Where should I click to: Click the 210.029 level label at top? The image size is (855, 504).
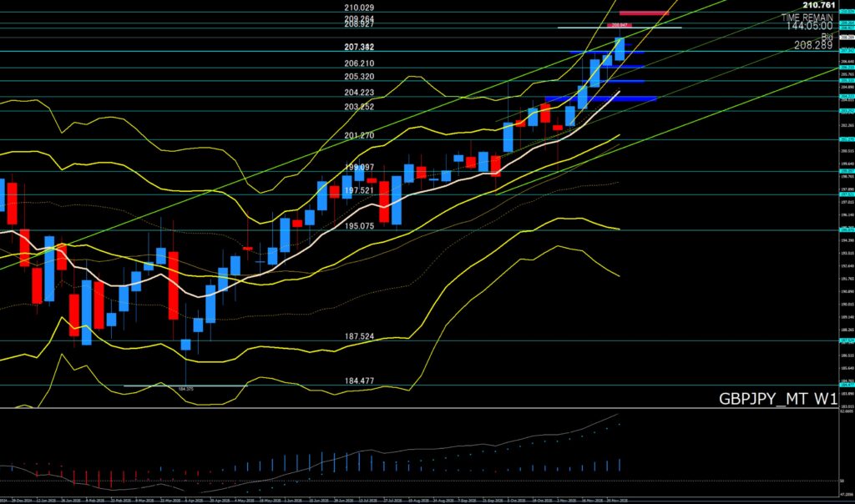[359, 8]
